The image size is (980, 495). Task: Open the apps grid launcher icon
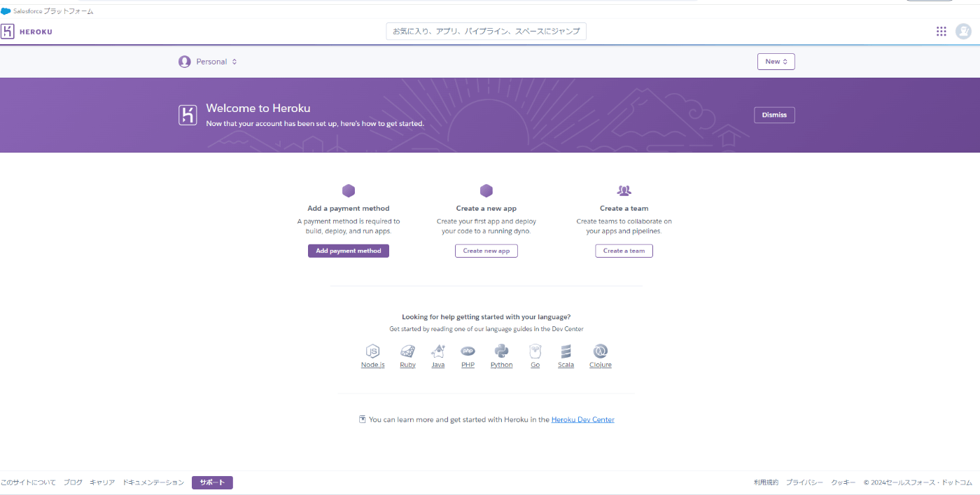(x=941, y=32)
